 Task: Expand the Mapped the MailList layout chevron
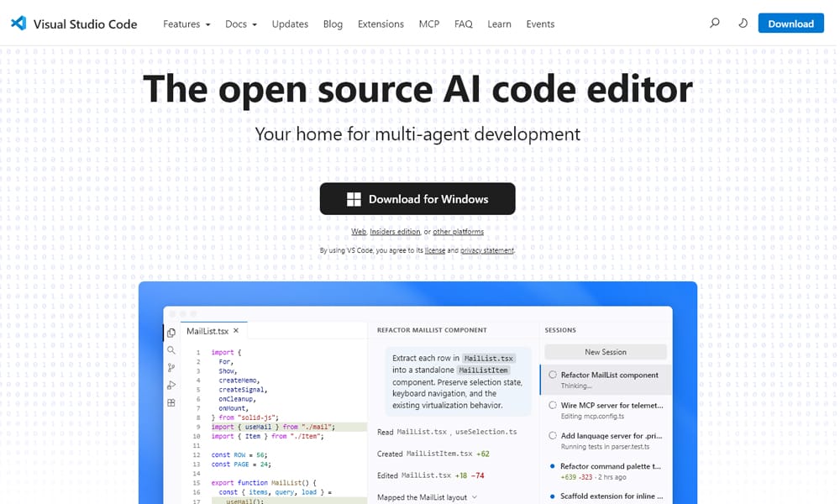coord(474,497)
